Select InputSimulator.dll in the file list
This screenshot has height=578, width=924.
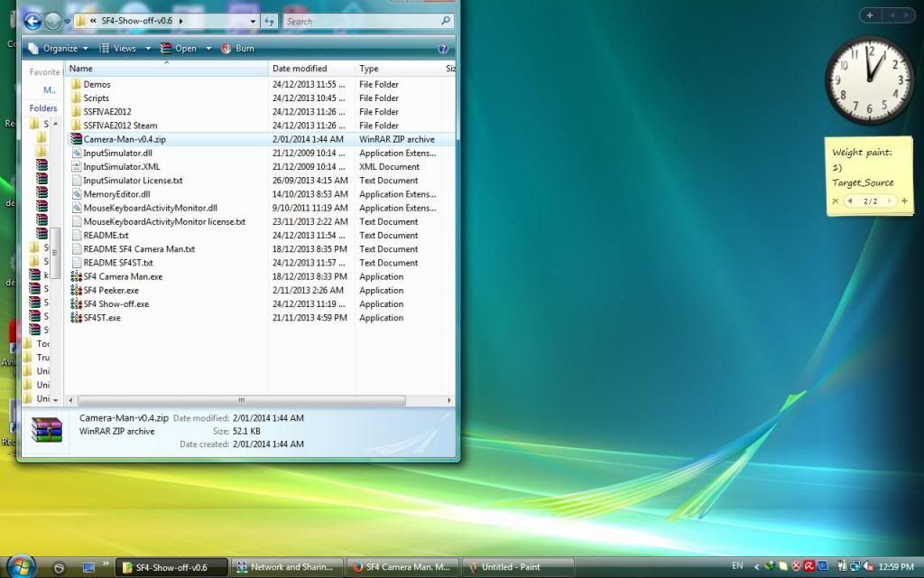116,153
